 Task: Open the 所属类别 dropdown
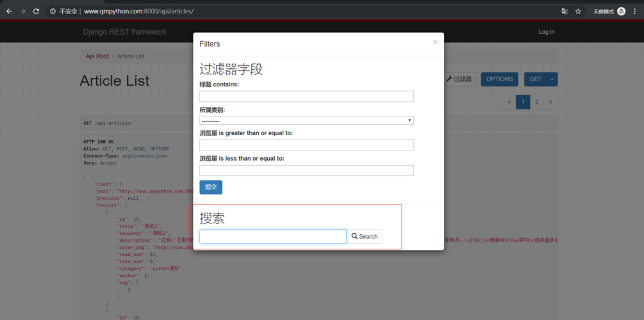pyautogui.click(x=306, y=120)
